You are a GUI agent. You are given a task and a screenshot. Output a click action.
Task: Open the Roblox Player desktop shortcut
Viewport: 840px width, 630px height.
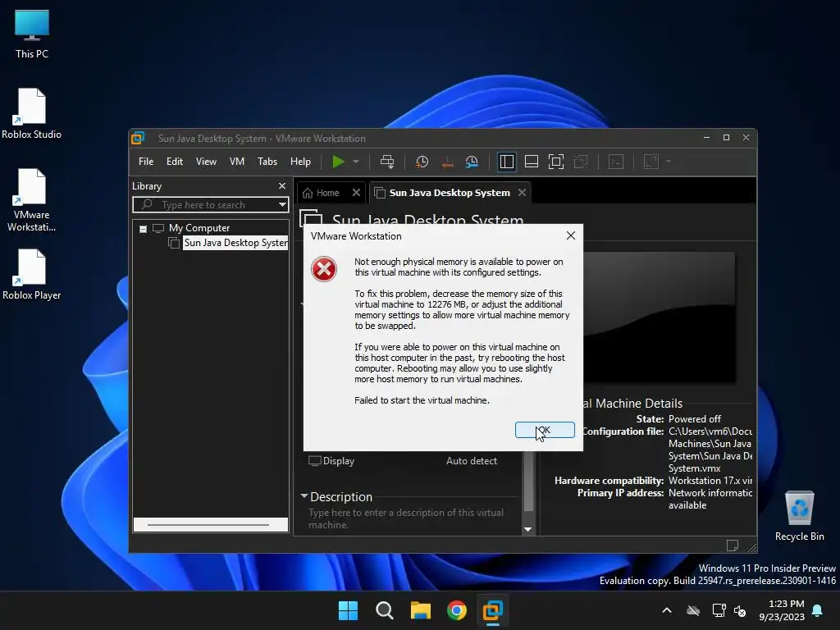[x=32, y=274]
